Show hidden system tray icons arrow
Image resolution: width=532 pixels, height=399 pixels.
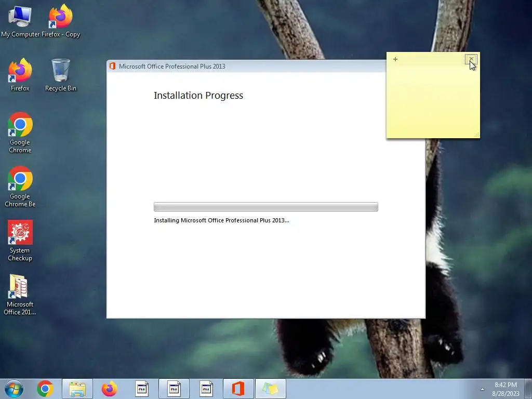click(482, 389)
